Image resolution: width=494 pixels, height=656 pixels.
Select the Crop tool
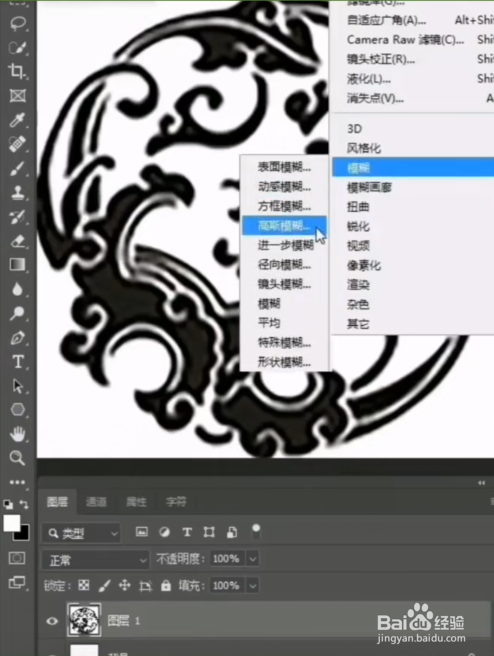pos(18,72)
